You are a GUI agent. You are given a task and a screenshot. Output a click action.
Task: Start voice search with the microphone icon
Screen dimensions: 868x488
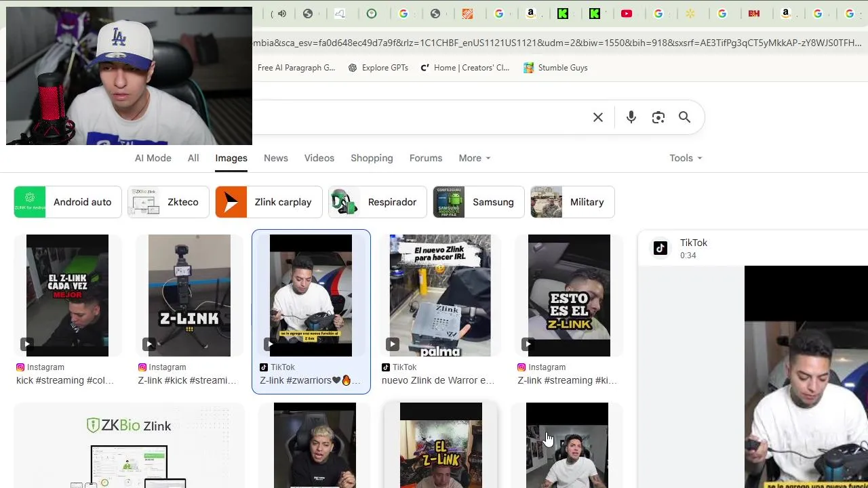pos(631,117)
